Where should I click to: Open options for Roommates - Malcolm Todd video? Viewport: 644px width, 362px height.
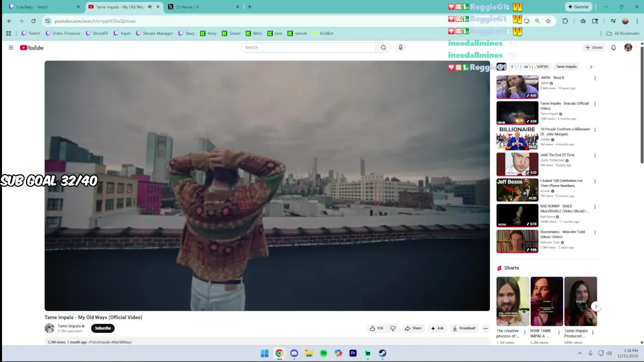click(x=595, y=233)
